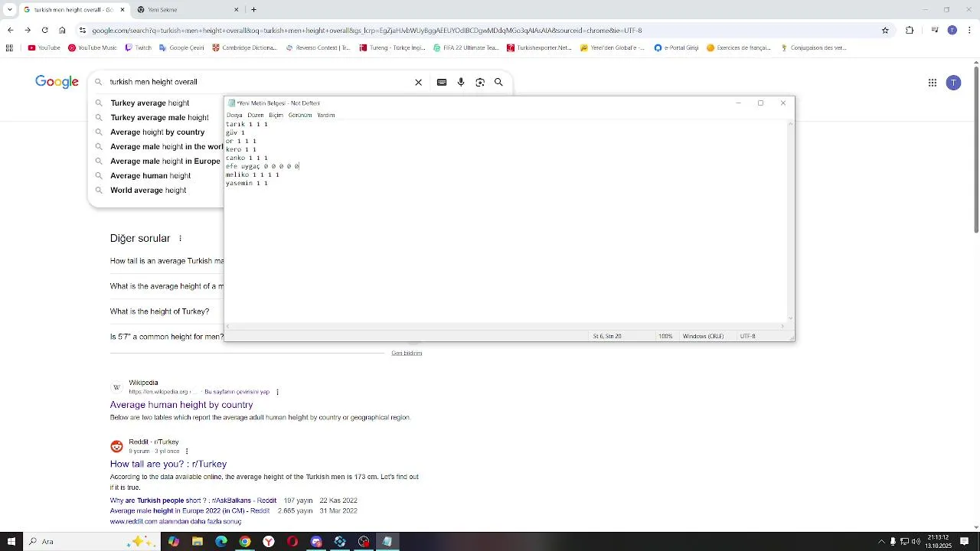Open Notepad Biçim menu
The width and height of the screenshot is (980, 551).
coord(276,115)
